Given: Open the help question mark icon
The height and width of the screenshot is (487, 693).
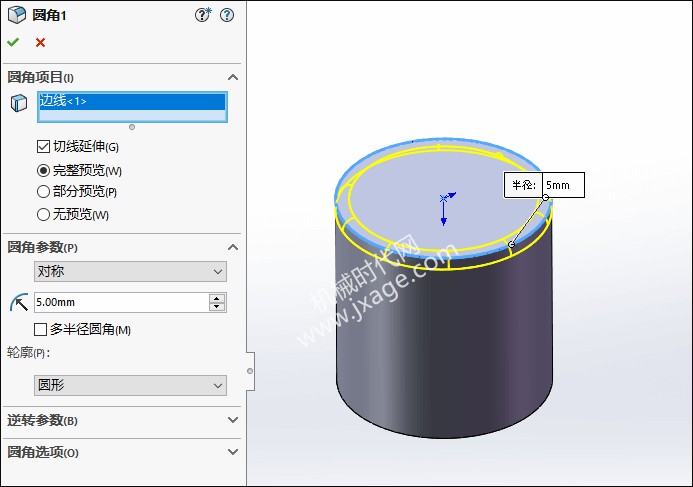Looking at the screenshot, I should (x=227, y=15).
